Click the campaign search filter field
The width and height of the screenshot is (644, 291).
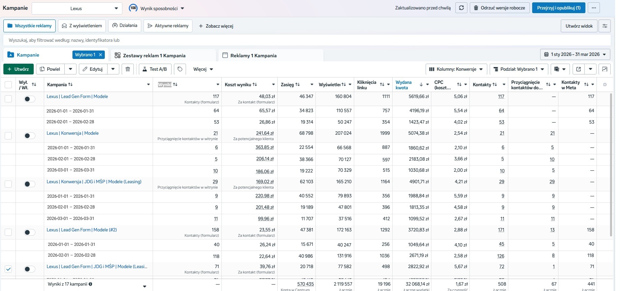[x=307, y=40]
